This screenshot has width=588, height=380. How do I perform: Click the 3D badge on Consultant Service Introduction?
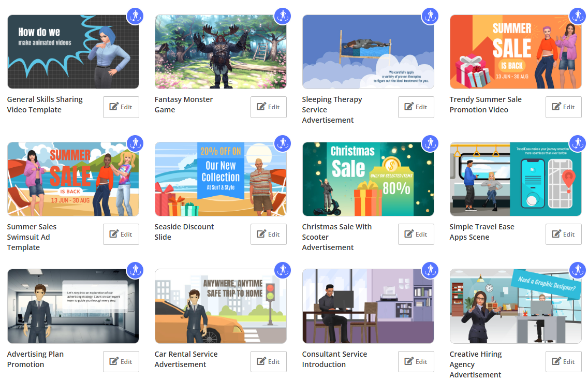tap(430, 270)
